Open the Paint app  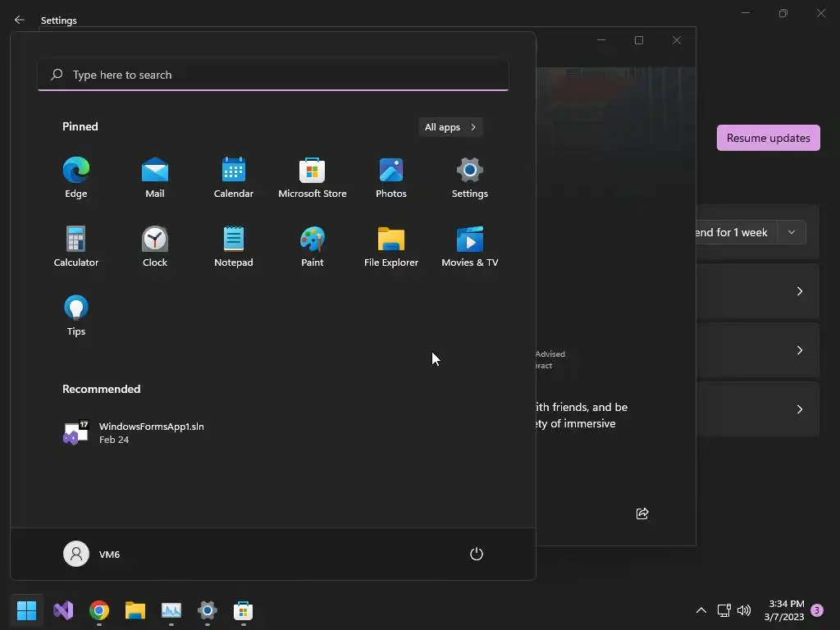(x=313, y=247)
